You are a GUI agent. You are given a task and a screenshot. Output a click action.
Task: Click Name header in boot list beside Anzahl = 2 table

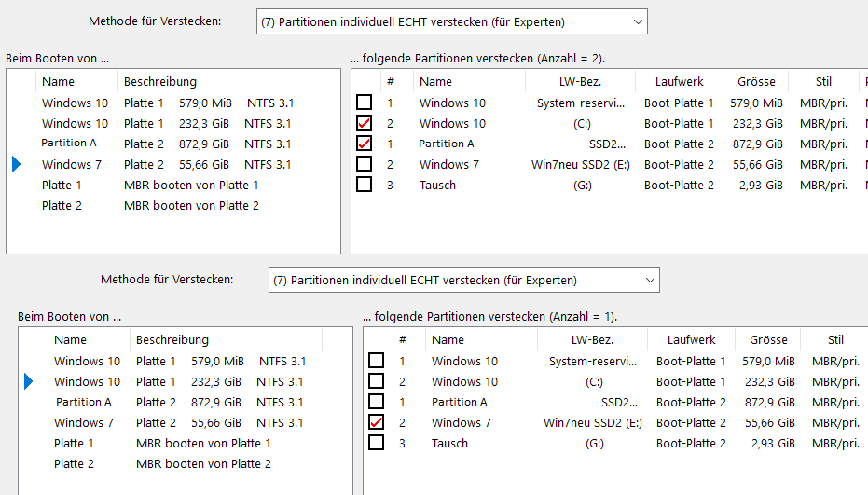point(77,81)
